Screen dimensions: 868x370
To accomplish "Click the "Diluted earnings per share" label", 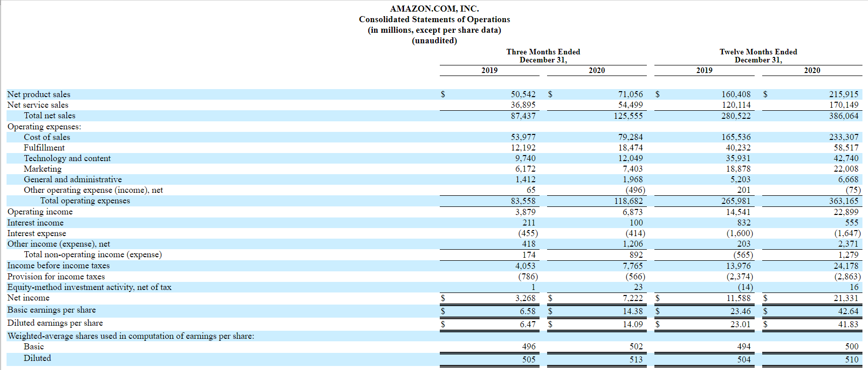I will click(x=55, y=323).
